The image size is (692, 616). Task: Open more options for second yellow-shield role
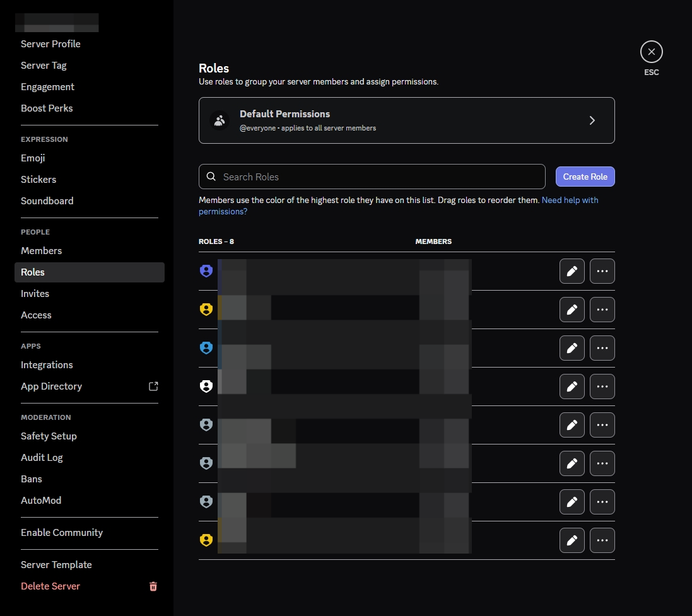pyautogui.click(x=602, y=310)
